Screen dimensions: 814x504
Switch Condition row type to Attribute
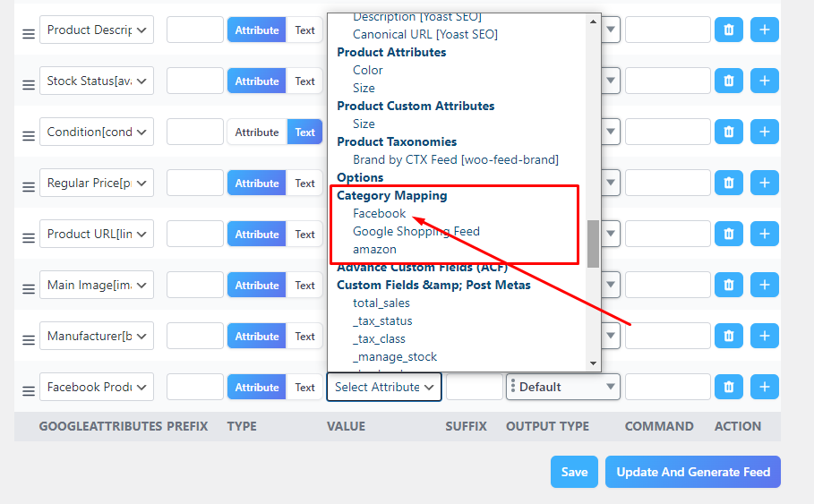(257, 132)
